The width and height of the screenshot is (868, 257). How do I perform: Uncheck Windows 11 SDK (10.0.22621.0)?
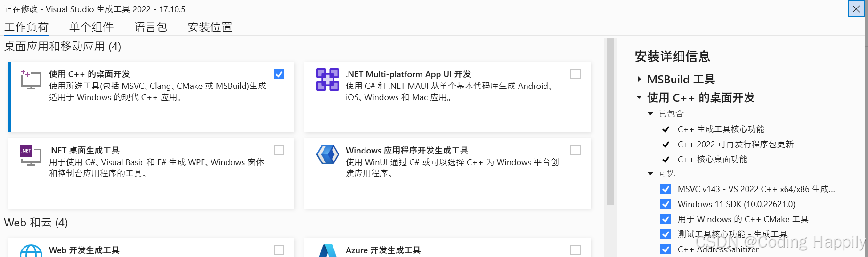pyautogui.click(x=665, y=204)
